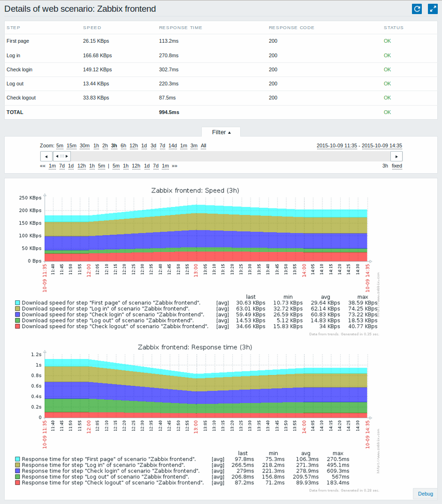Click the 13:00 marker on Speed graph
442x504 pixels.
[196, 270]
